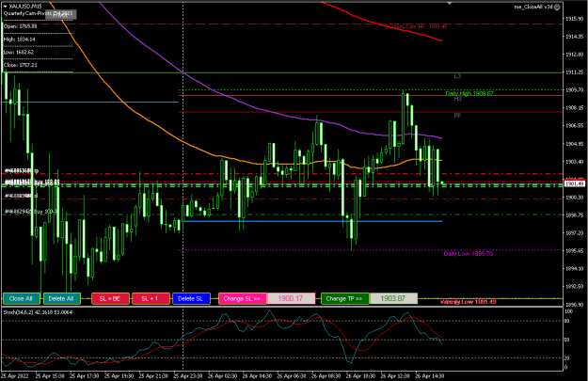Viewport: 588px width, 381px height.
Task: Select the High: 1834.14 text
Action: click(20, 39)
